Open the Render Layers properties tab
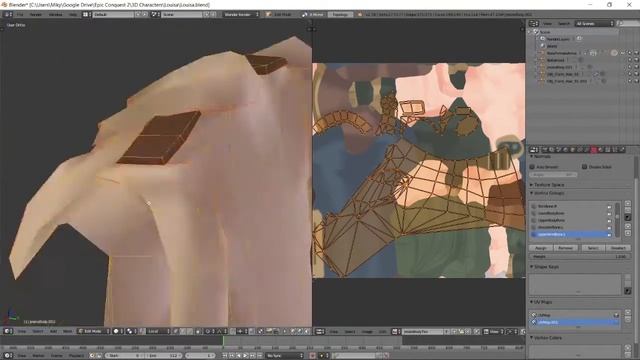Viewport: 640px width, 360px height. pos(551,150)
